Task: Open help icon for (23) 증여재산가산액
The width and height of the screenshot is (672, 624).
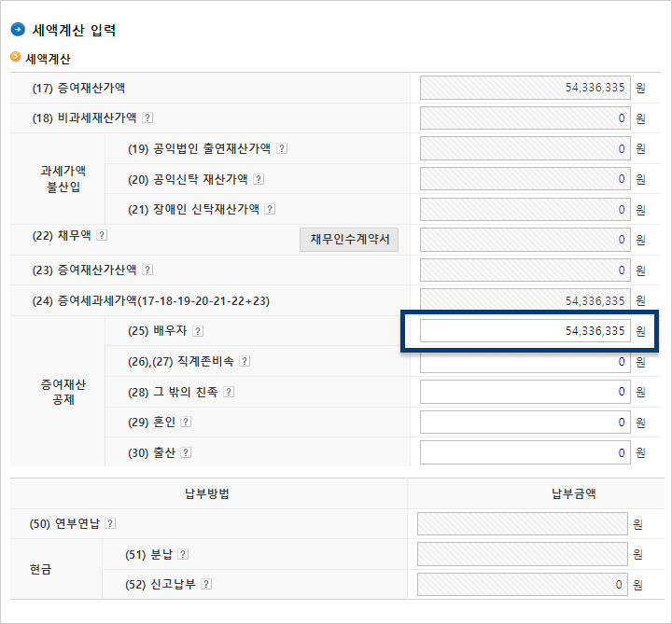Action: (147, 270)
